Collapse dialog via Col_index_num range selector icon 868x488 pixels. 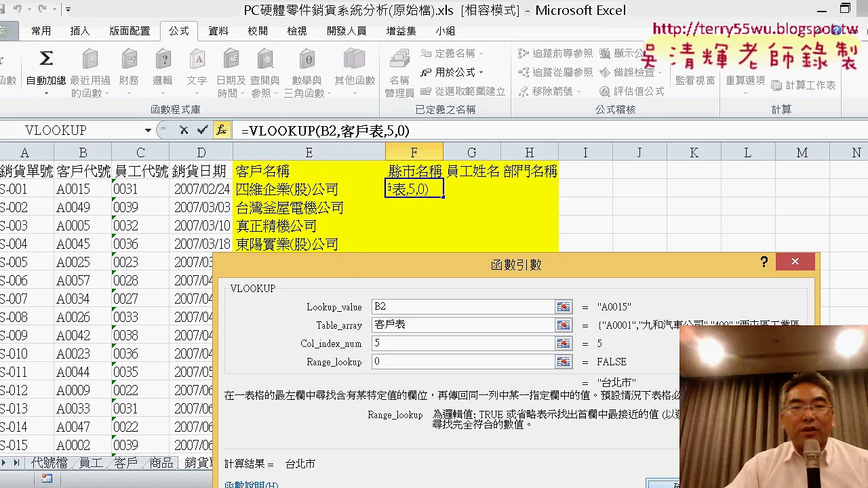pos(564,344)
